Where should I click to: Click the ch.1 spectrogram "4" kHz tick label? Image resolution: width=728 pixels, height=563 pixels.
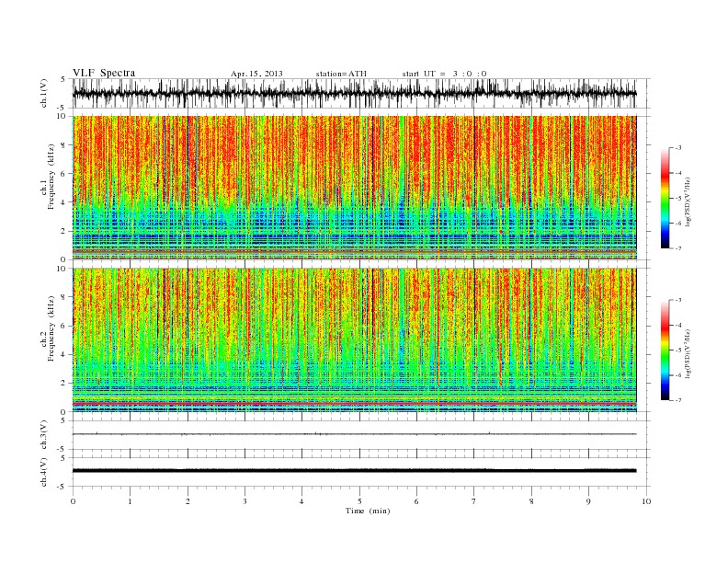(63, 202)
